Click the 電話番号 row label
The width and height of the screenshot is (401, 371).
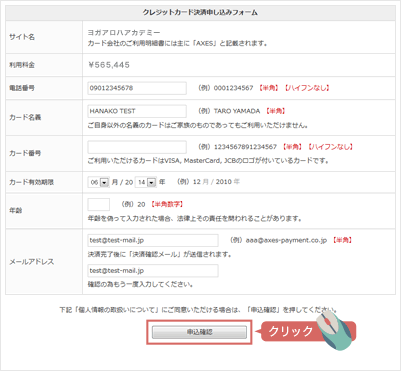[x=22, y=88]
